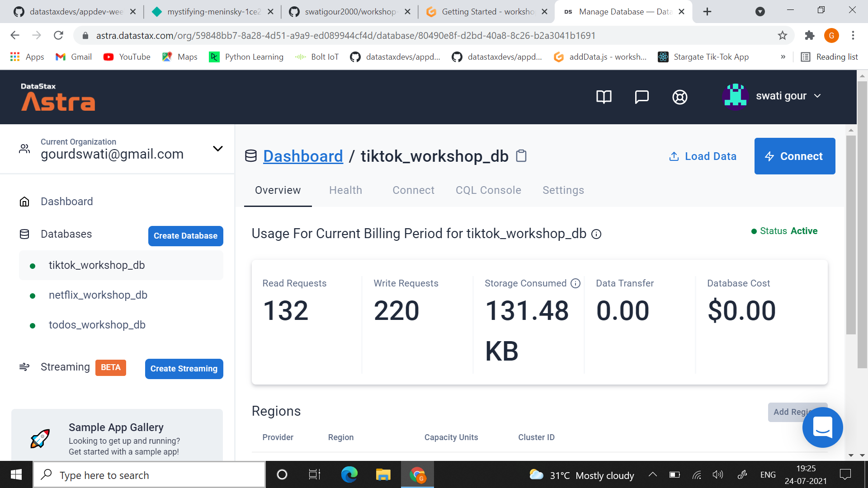Select the Dashboard home icon in sidebar
The image size is (868, 488).
pyautogui.click(x=24, y=202)
